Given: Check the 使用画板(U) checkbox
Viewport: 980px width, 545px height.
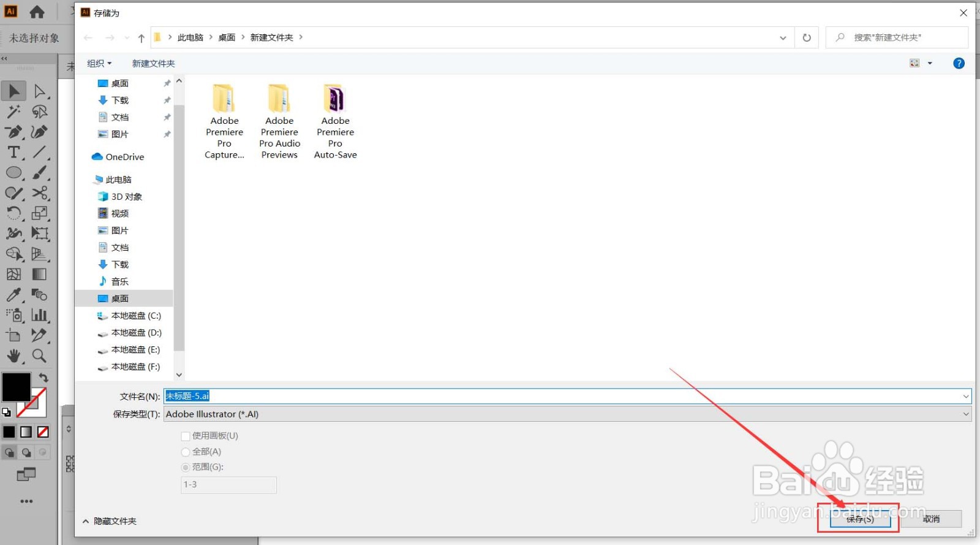Looking at the screenshot, I should pyautogui.click(x=186, y=436).
